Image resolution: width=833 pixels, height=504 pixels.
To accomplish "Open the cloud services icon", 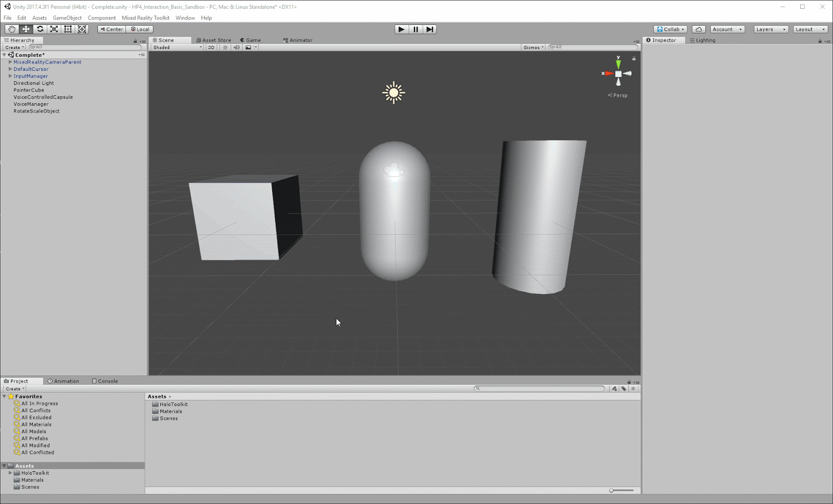I will [x=699, y=29].
